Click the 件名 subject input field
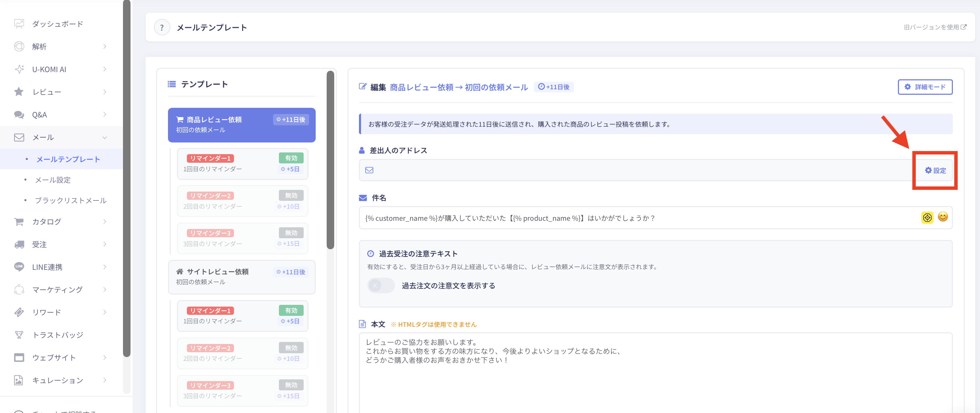 point(639,218)
